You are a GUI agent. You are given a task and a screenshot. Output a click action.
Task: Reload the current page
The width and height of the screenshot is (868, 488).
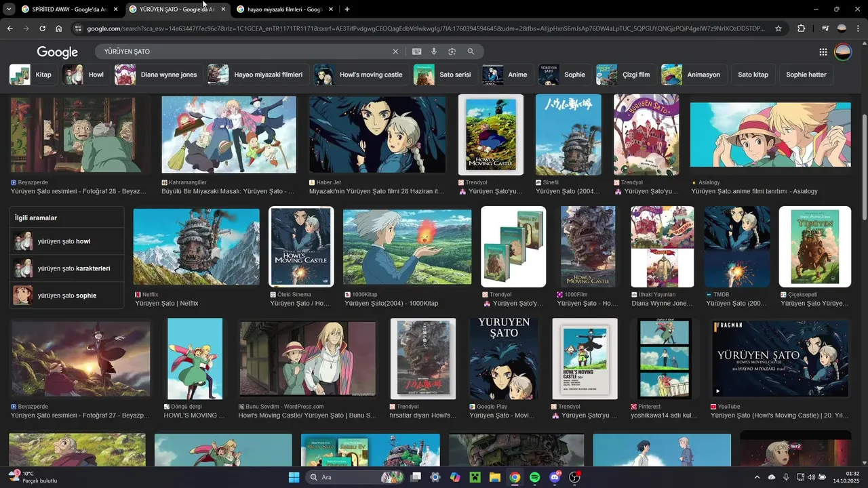42,28
